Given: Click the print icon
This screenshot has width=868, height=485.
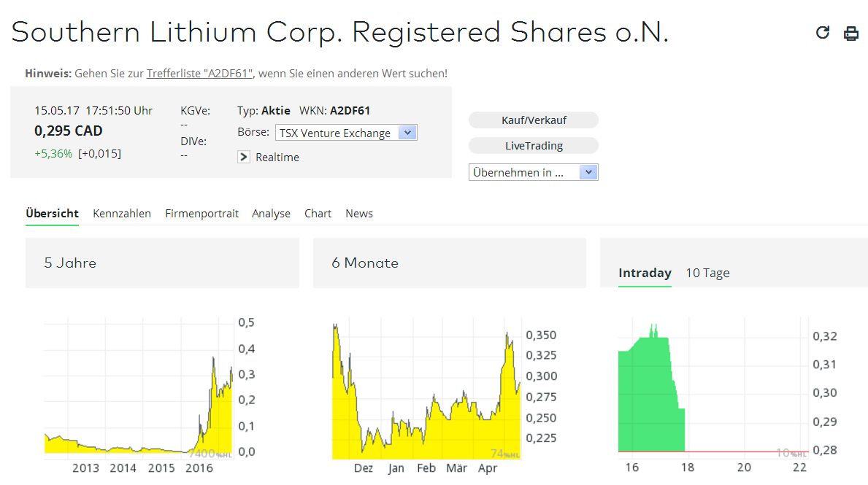Looking at the screenshot, I should coord(851,32).
